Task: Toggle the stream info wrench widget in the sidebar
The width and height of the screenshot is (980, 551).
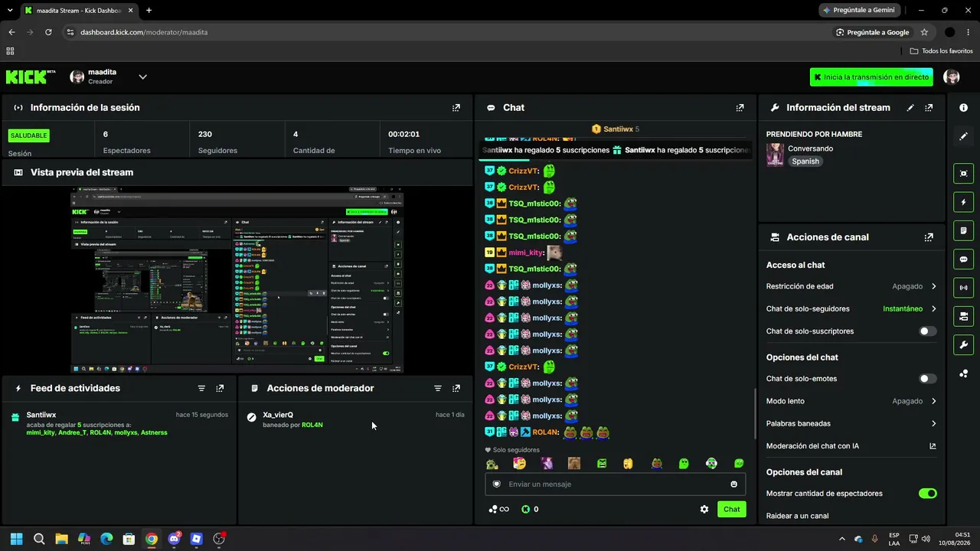Action: click(963, 345)
